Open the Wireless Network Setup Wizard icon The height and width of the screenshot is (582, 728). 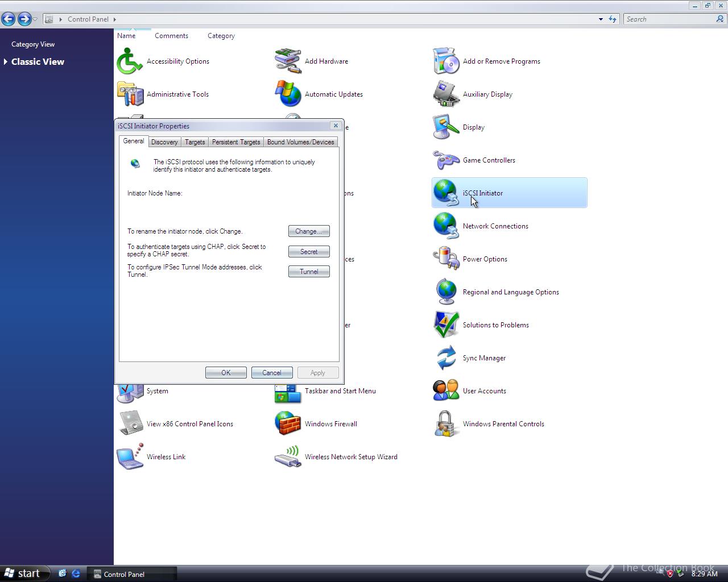pyautogui.click(x=288, y=457)
